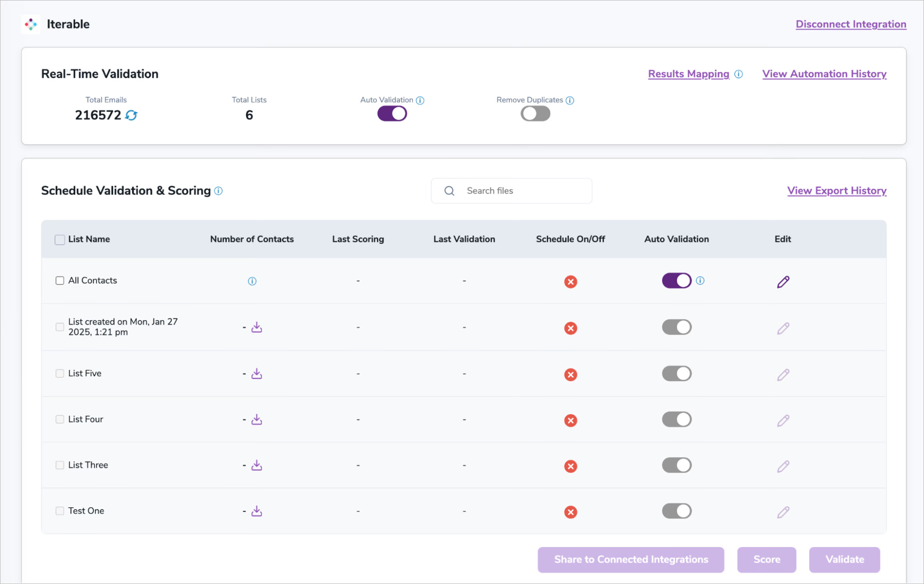Click the Edit column header
This screenshot has height=584, width=924.
(x=782, y=239)
